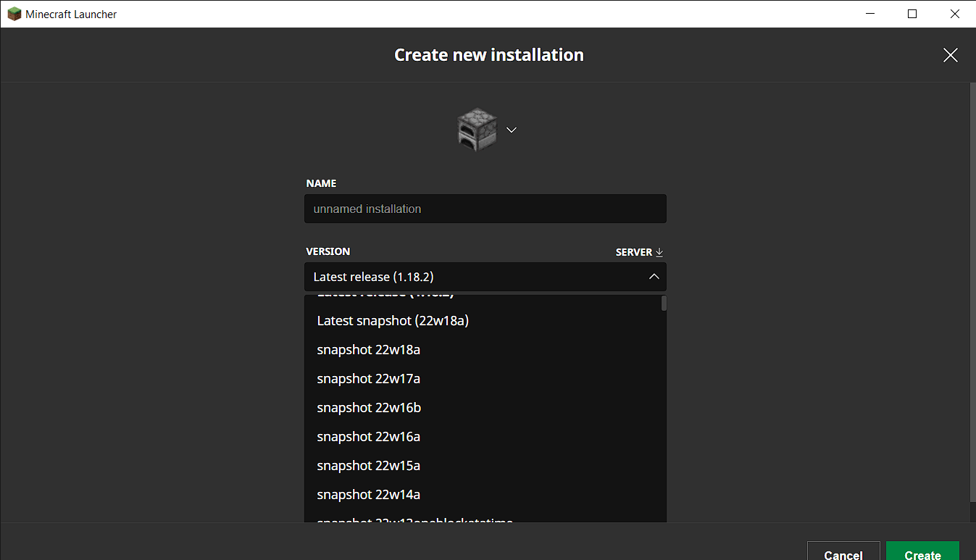Select snapshot 22w17a version
This screenshot has height=560, width=976.
click(x=369, y=378)
